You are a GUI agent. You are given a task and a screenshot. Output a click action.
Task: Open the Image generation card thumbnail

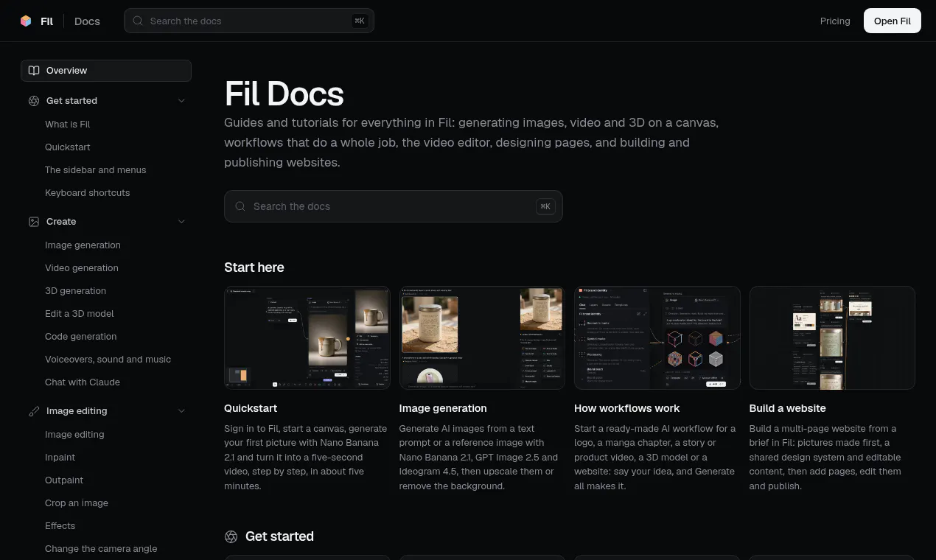pyautogui.click(x=482, y=337)
